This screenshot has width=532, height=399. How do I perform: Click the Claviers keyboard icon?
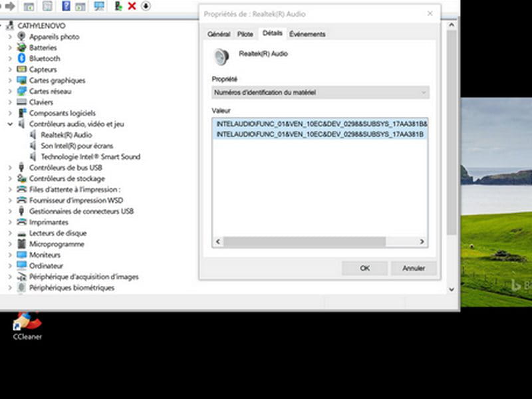(21, 102)
